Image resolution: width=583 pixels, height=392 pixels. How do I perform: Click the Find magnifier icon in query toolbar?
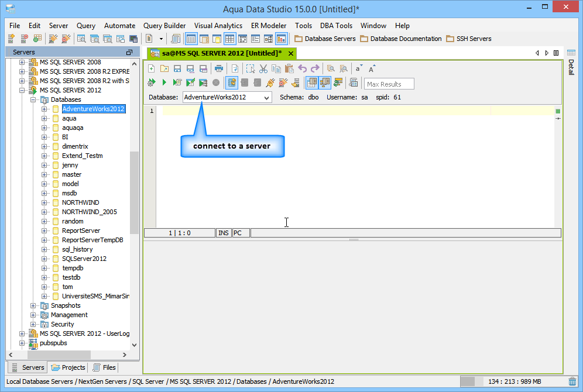[x=331, y=68]
